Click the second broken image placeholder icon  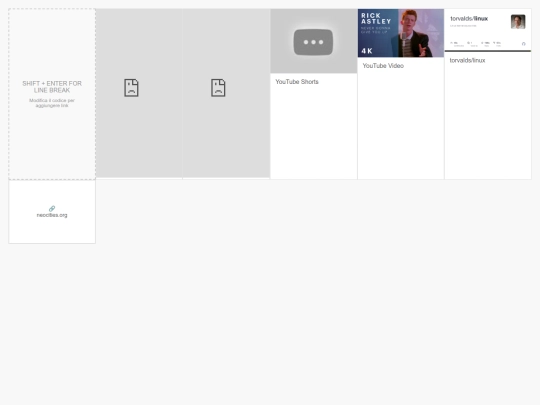pyautogui.click(x=218, y=87)
